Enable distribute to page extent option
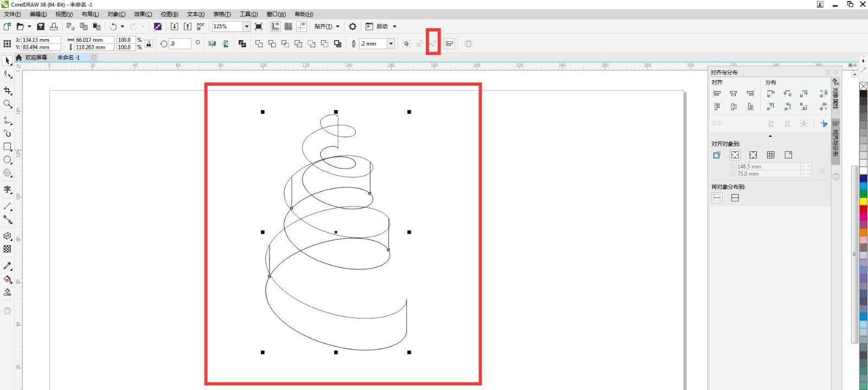The height and width of the screenshot is (390, 868). (735, 198)
